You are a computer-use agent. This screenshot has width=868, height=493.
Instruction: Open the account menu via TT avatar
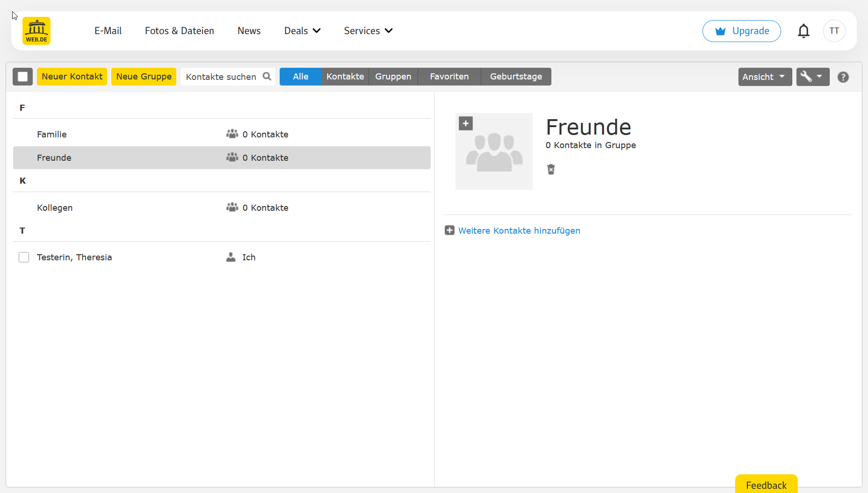point(834,31)
